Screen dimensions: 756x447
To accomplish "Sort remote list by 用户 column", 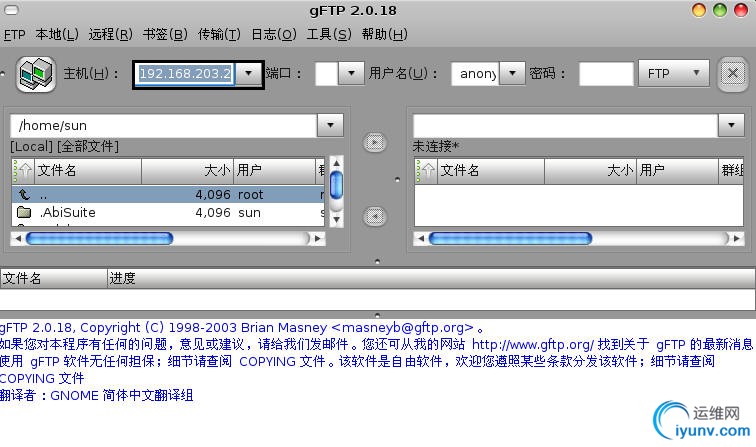I will [677, 170].
